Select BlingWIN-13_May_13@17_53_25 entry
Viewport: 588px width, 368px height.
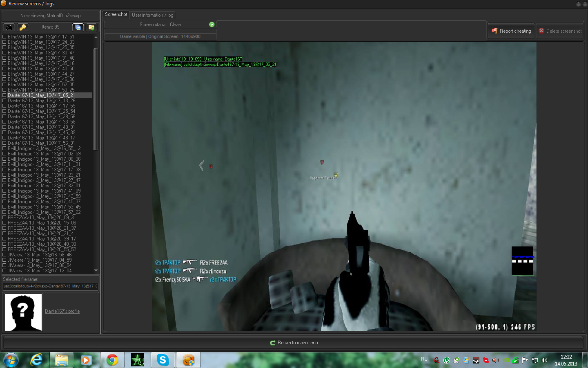(x=41, y=90)
